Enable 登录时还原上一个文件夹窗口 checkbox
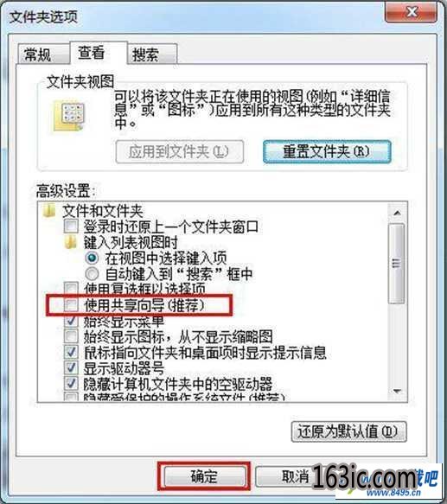The image size is (447, 504). coord(71,226)
